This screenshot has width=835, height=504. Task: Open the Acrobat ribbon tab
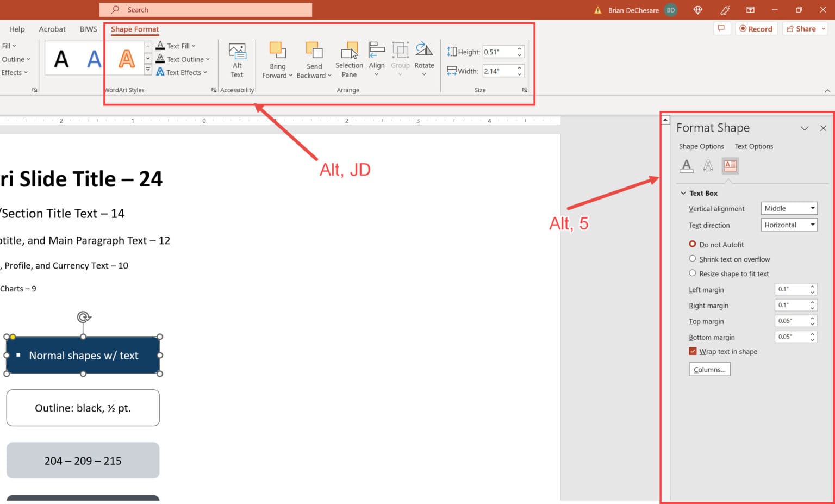coord(52,29)
